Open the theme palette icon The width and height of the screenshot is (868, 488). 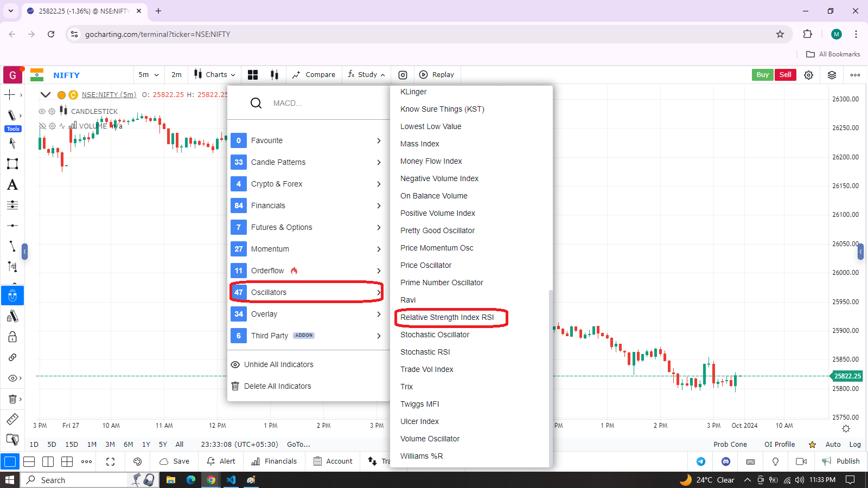[137, 461]
